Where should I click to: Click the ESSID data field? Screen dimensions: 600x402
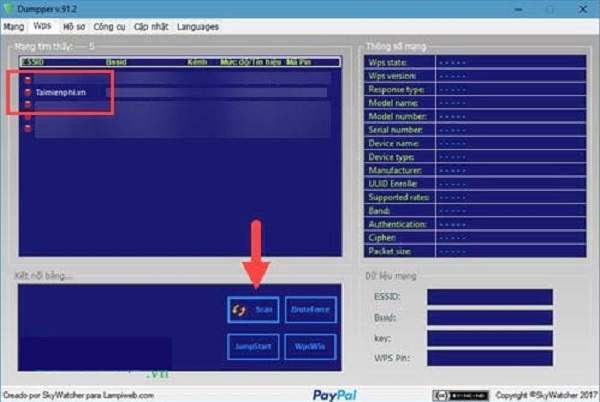coord(489,297)
